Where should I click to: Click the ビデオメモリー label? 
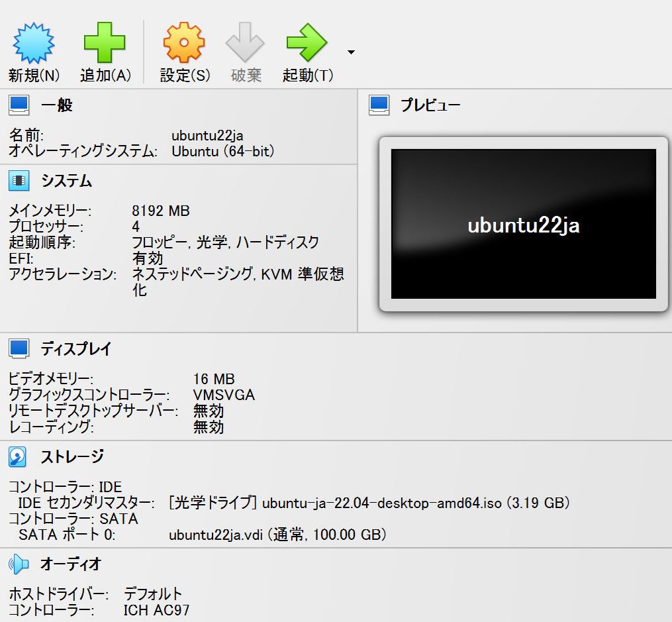click(51, 379)
